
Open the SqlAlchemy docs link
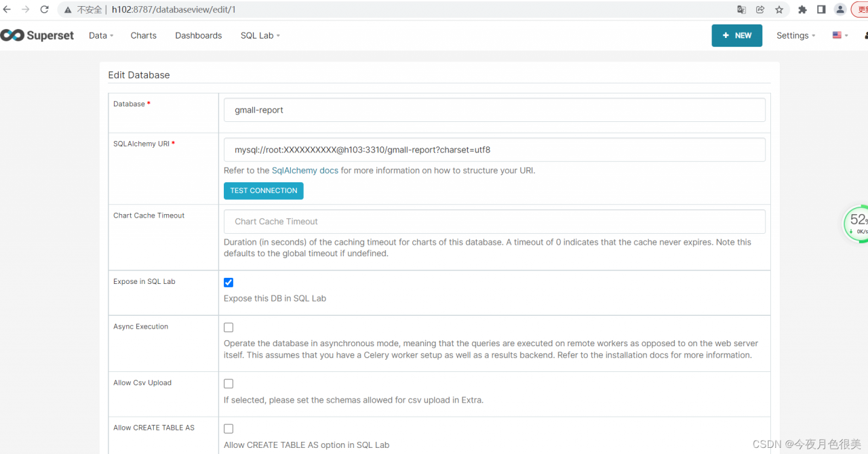[304, 171]
